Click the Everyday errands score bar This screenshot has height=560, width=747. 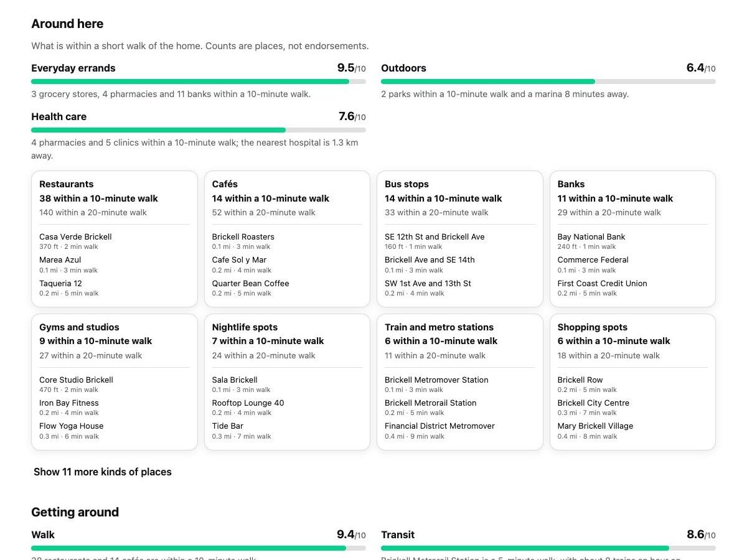199,82
